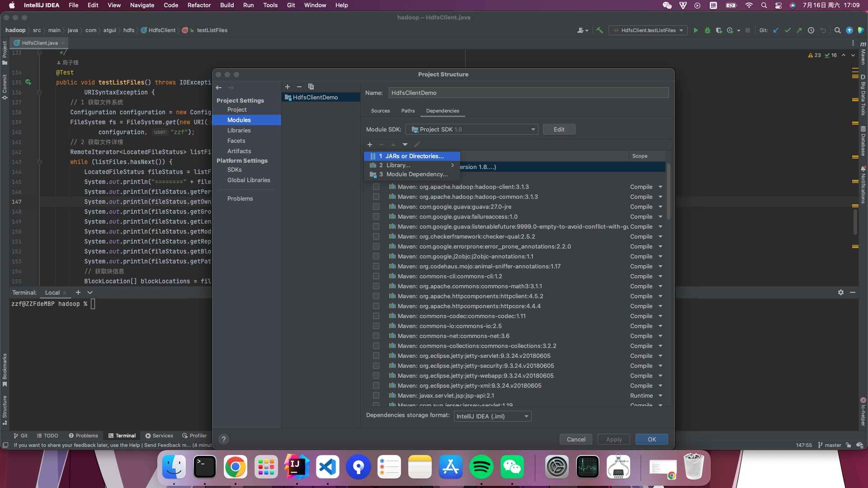
Task: Select Libraries in Project Settings
Action: [239, 130]
